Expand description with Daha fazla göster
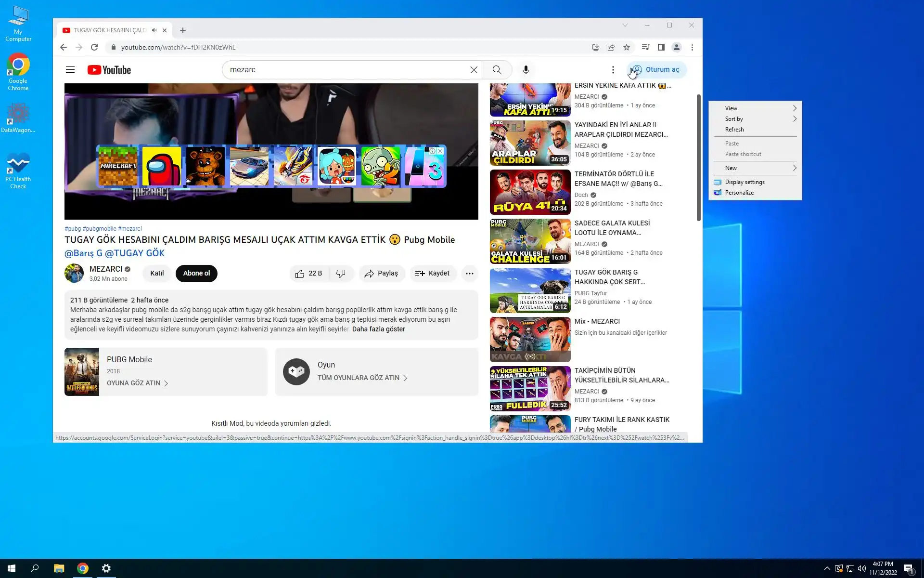The height and width of the screenshot is (578, 924). tap(378, 329)
